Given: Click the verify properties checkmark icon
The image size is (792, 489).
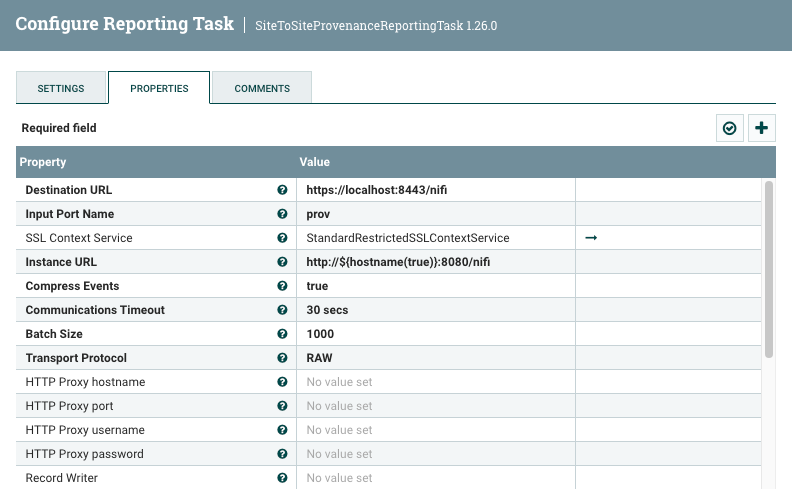Looking at the screenshot, I should (x=730, y=128).
